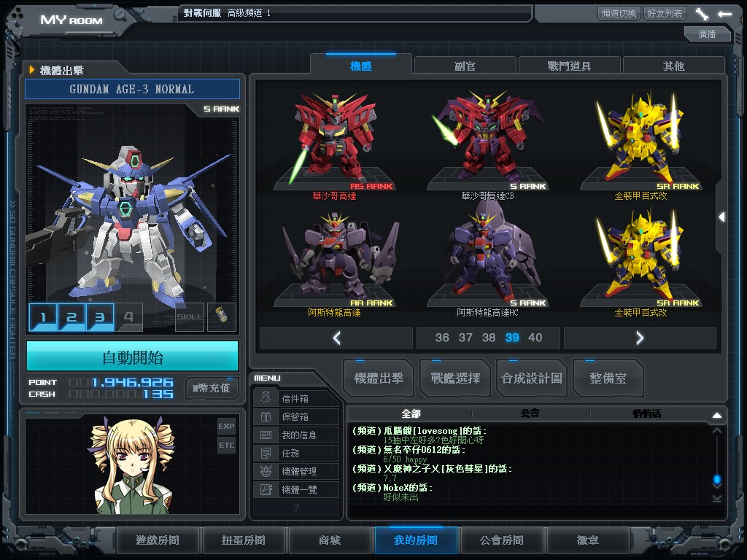Image resolution: width=747 pixels, height=560 pixels.
Task: Jump to page 40
Action: tap(535, 338)
